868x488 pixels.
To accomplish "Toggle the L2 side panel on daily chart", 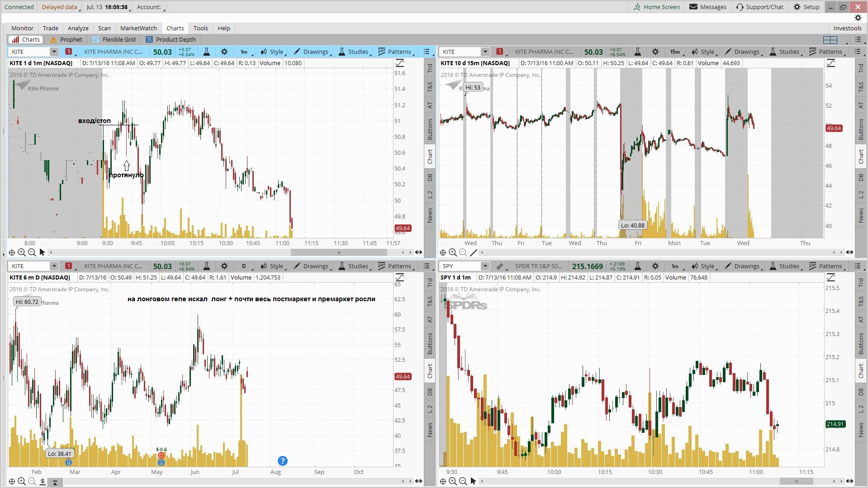I will click(430, 409).
